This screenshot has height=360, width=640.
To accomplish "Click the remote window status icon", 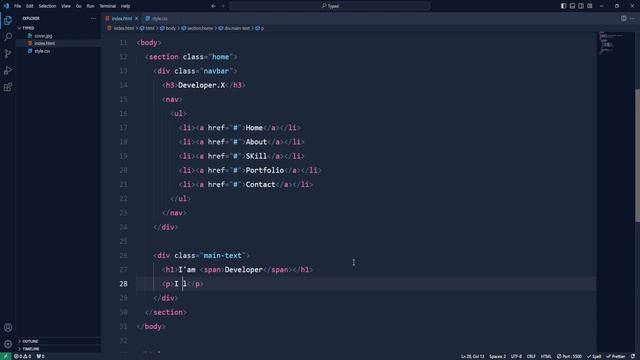I will pyautogui.click(x=5, y=356).
